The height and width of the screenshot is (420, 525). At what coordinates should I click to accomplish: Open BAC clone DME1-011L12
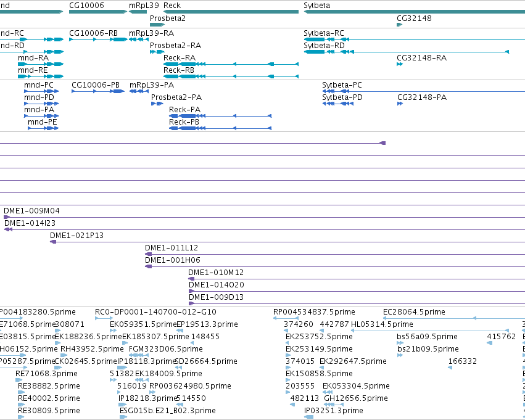(x=172, y=248)
